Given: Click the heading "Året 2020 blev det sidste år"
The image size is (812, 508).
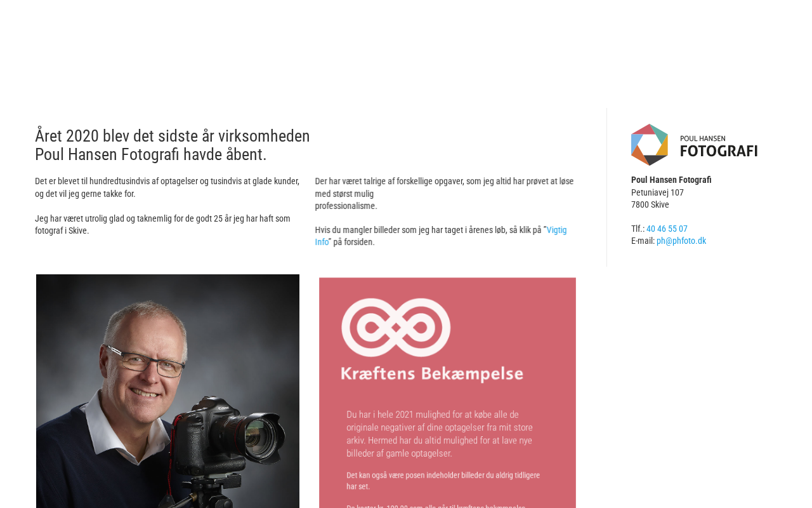Looking at the screenshot, I should pos(173,145).
